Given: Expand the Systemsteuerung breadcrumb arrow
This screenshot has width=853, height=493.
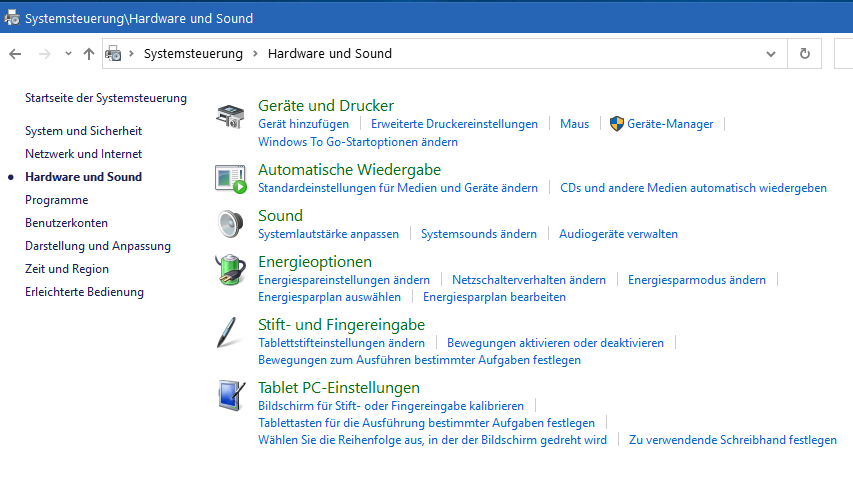Looking at the screenshot, I should [255, 54].
